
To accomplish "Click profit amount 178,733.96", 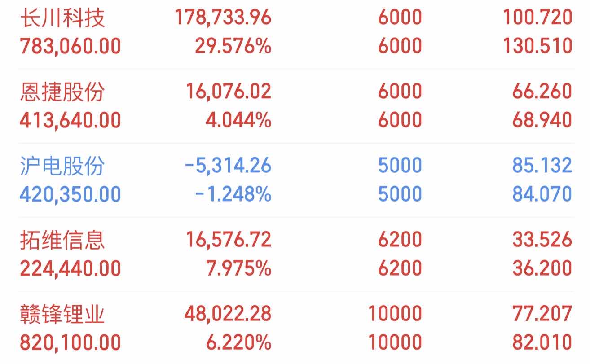I will pyautogui.click(x=223, y=18).
